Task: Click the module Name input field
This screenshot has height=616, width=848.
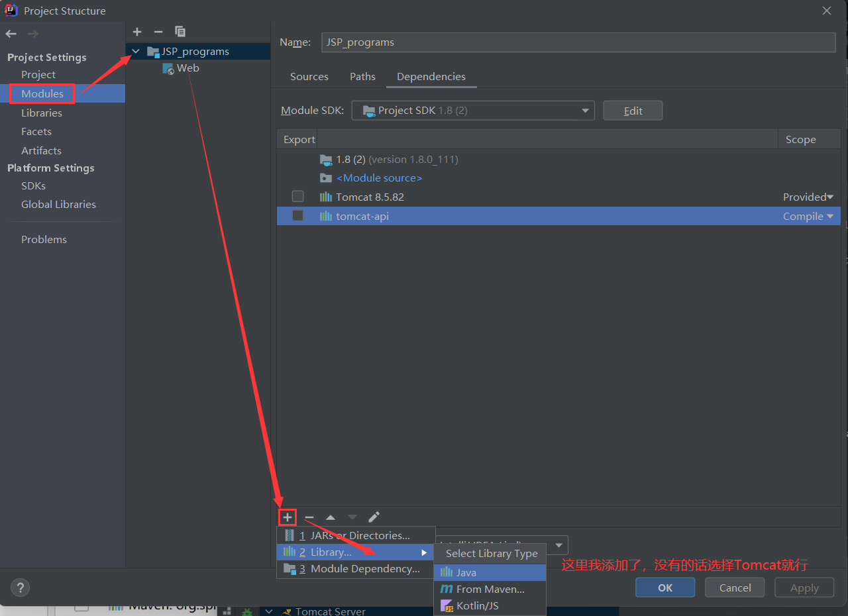Action: tap(578, 42)
